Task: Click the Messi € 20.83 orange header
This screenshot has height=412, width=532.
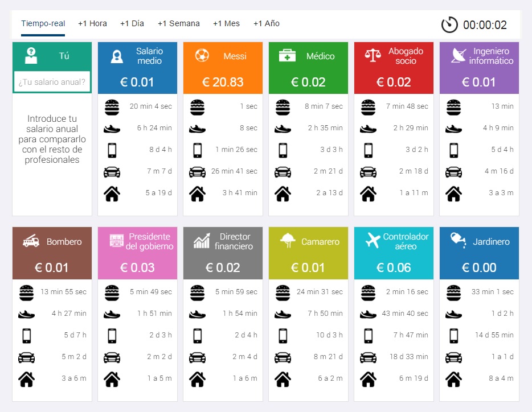Action: point(223,68)
